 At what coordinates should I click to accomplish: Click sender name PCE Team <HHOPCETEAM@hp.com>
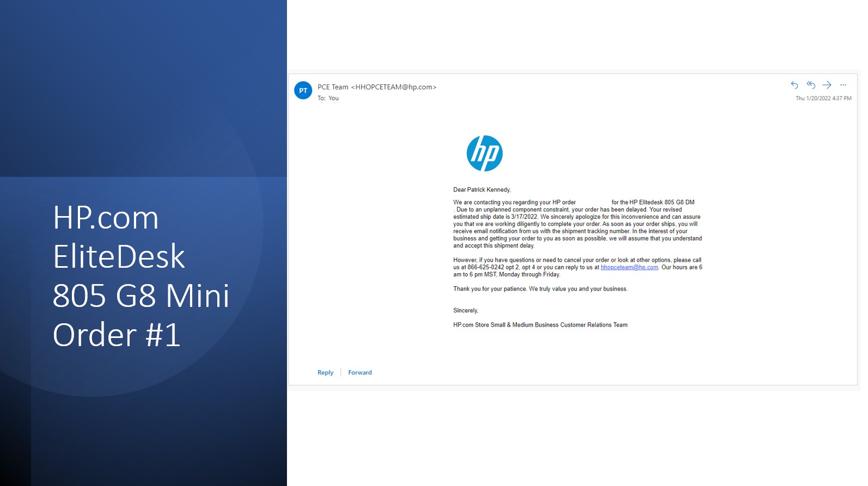377,87
